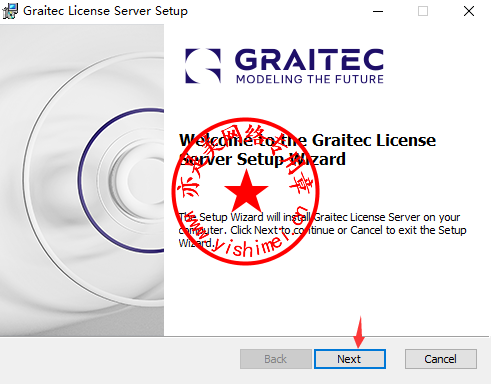Minimize the Graitec License Server Setup window

378,11
